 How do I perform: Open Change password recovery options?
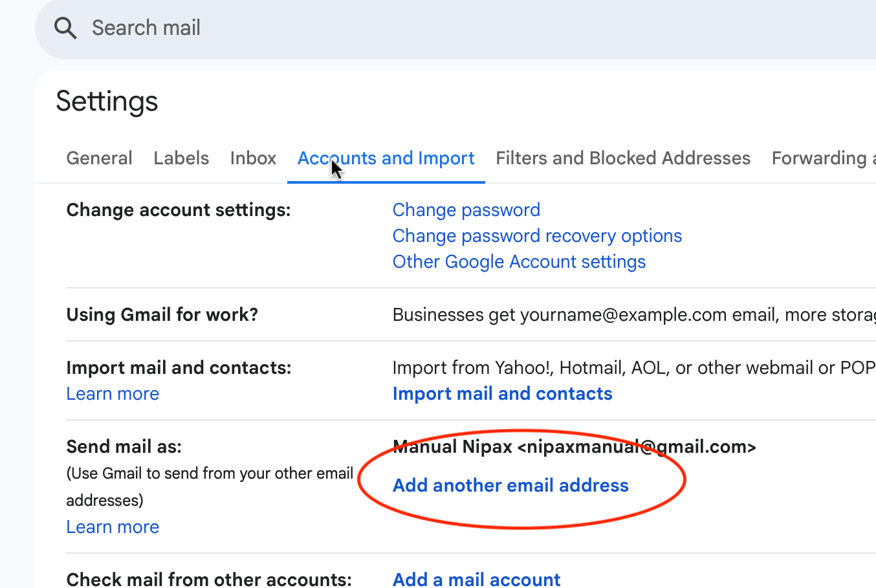pos(537,236)
